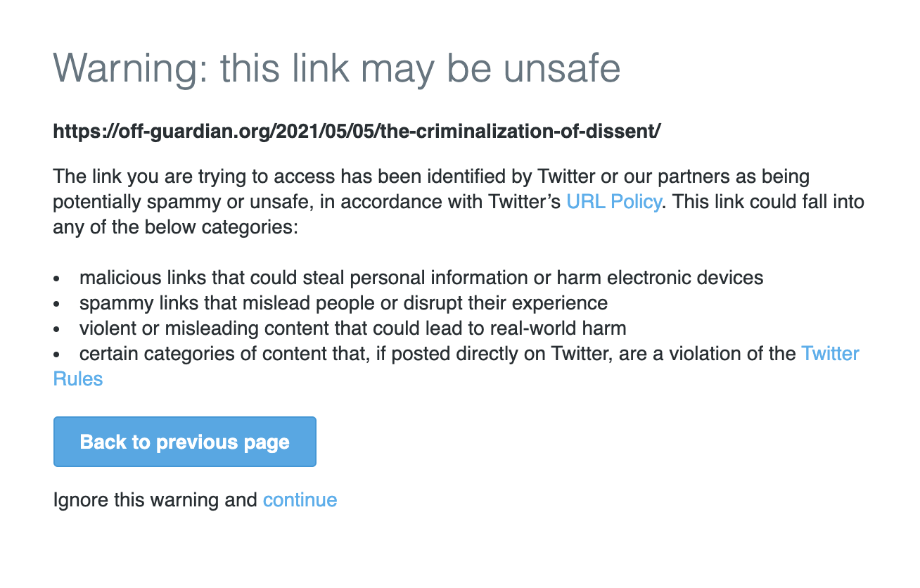Viewport: 920px width, 588px height.
Task: Click the certain categories of content bullet text
Action: tap(437, 353)
